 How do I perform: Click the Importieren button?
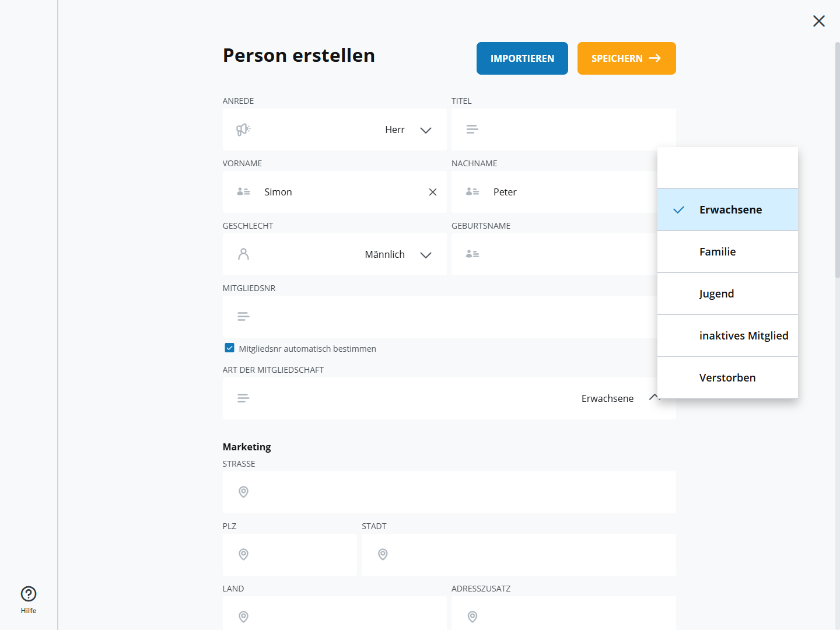522,58
